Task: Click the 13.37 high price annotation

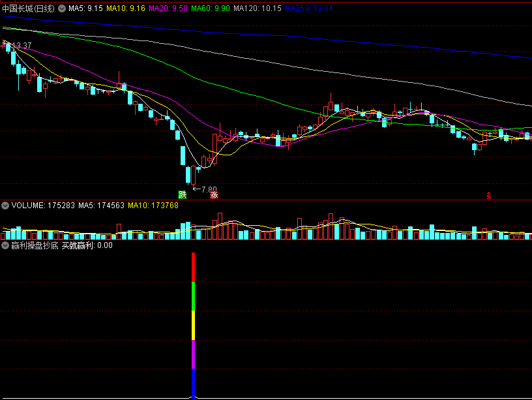Action: click(21, 45)
